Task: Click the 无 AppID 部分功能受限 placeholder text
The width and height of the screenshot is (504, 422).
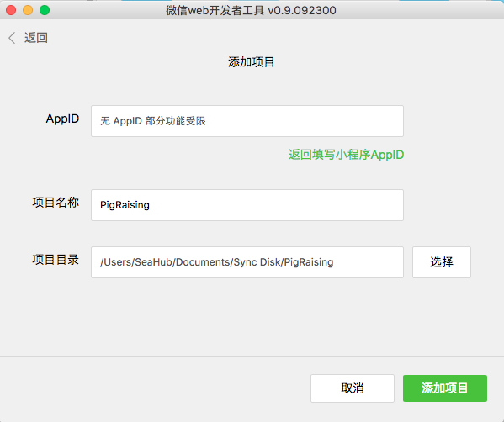Action: [153, 121]
